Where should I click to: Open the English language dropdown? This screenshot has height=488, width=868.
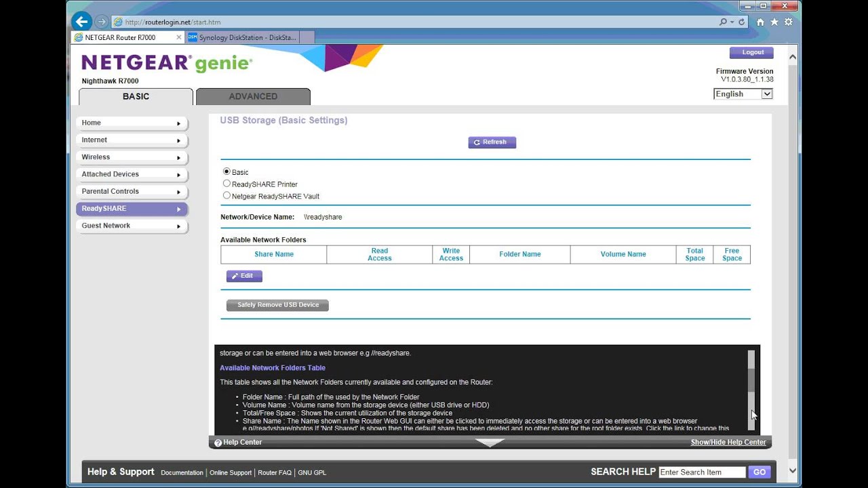click(743, 94)
